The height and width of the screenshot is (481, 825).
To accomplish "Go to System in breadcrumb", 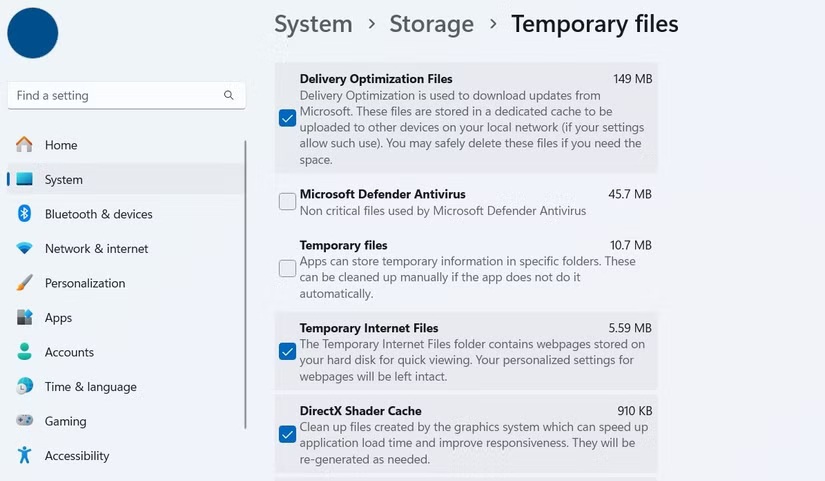I will pyautogui.click(x=313, y=24).
